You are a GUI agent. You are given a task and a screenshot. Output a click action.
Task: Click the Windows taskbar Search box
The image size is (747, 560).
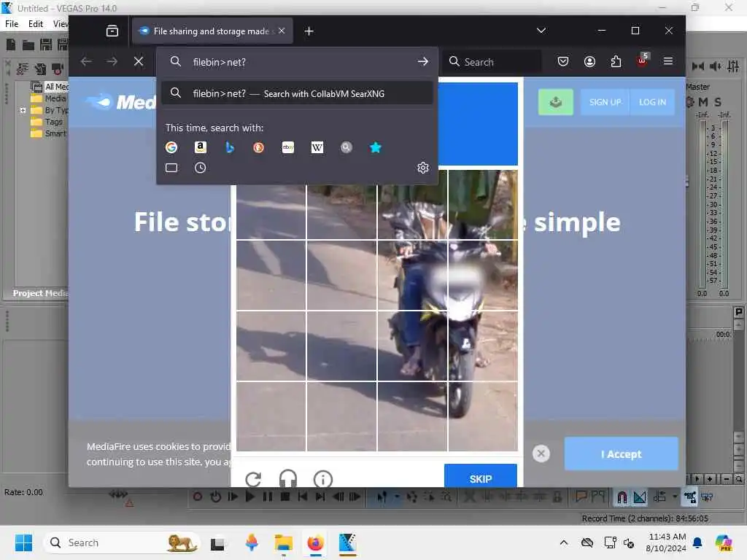pos(122,542)
